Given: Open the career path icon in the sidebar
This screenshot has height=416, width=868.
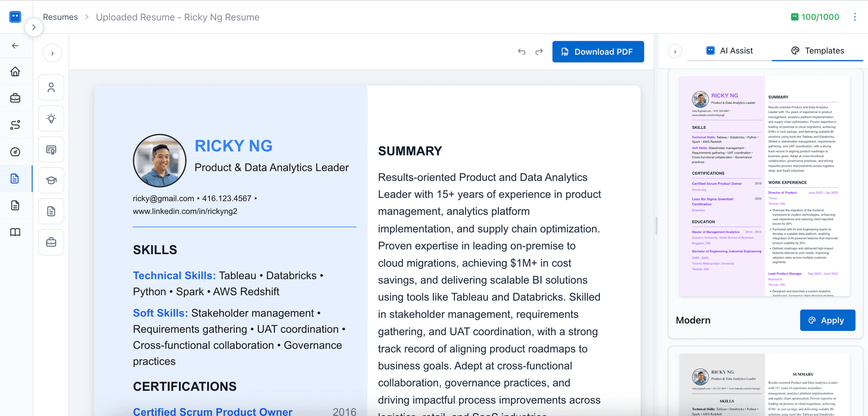Looking at the screenshot, I should tap(15, 125).
